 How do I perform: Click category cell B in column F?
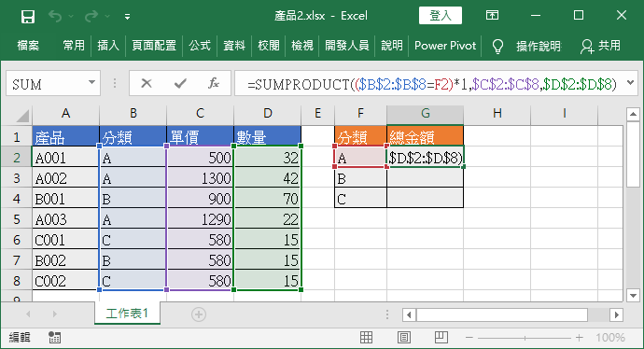click(360, 178)
